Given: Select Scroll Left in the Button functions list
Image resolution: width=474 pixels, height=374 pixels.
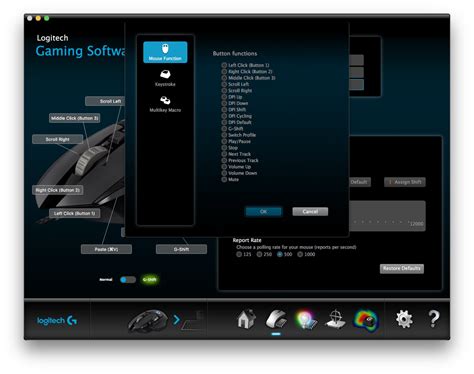Looking at the screenshot, I should [x=224, y=84].
